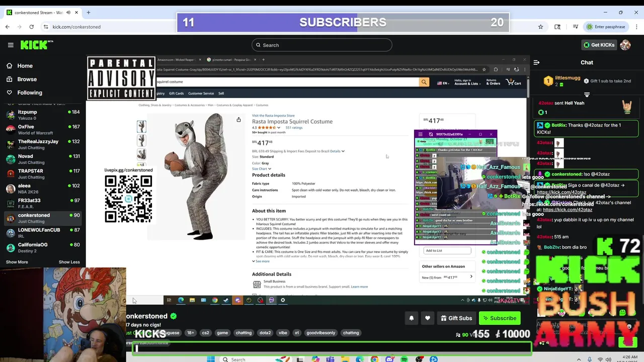The height and width of the screenshot is (362, 644).
Task: Open TheRealJazzyJay channel
Action: (43, 144)
